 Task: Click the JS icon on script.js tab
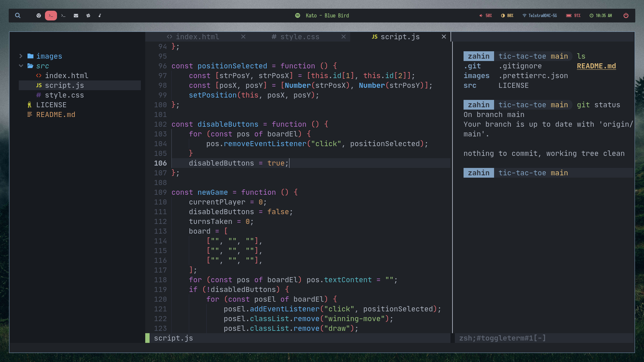[375, 37]
